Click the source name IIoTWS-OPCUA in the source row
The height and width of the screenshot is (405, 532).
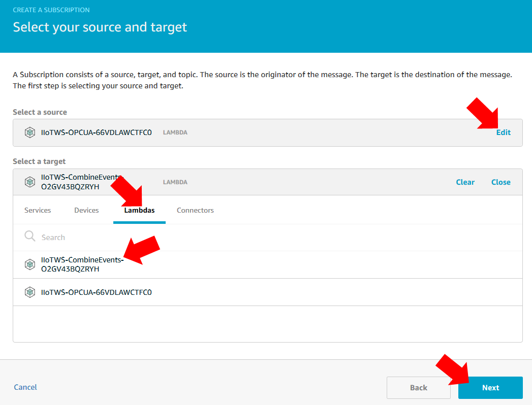pos(96,132)
